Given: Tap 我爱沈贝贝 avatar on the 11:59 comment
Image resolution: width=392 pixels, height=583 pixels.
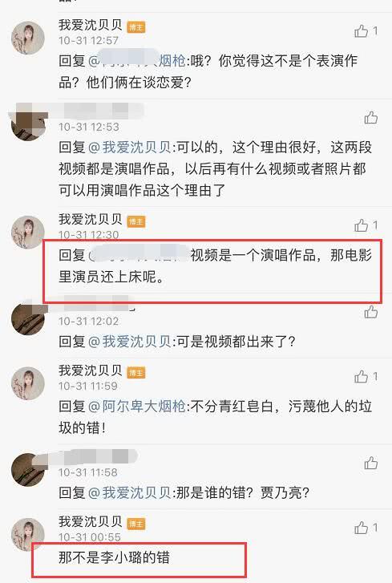Looking at the screenshot, I should click(28, 383).
